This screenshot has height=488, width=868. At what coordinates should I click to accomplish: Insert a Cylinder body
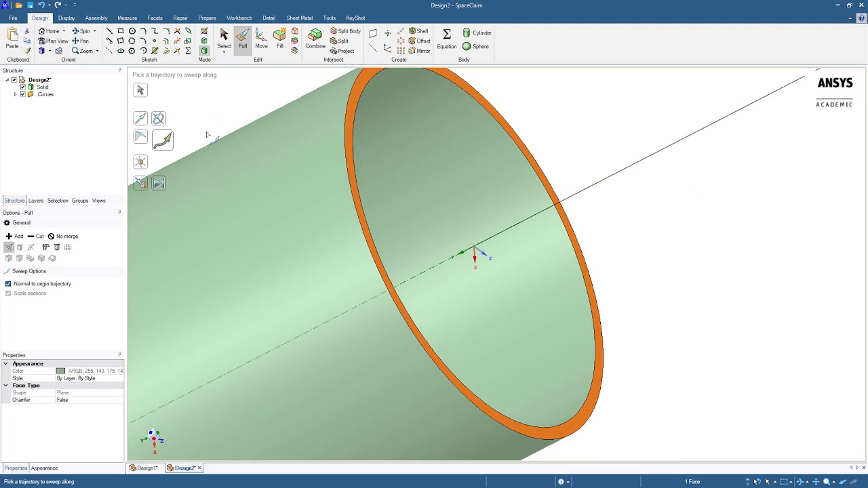tap(477, 33)
